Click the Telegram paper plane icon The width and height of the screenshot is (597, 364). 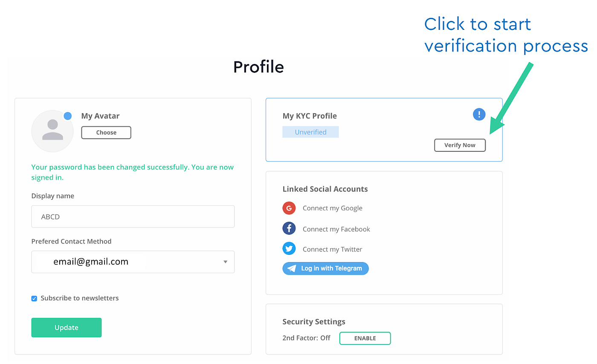pyautogui.click(x=292, y=269)
